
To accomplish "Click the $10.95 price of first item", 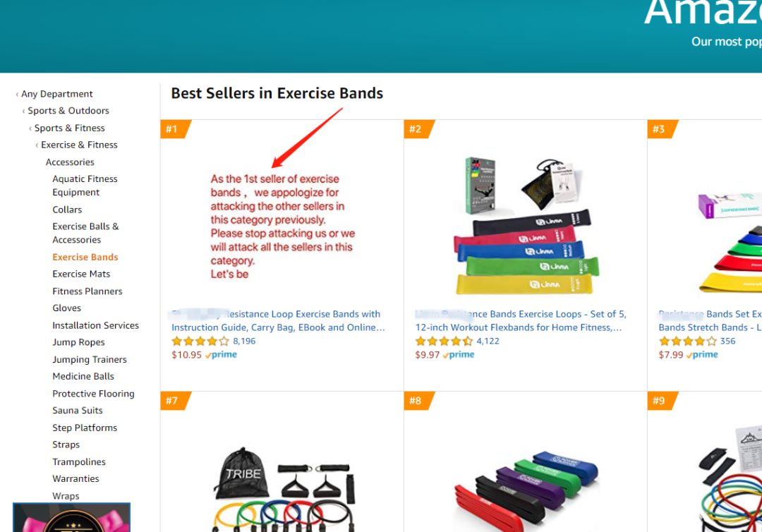I will coord(186,355).
